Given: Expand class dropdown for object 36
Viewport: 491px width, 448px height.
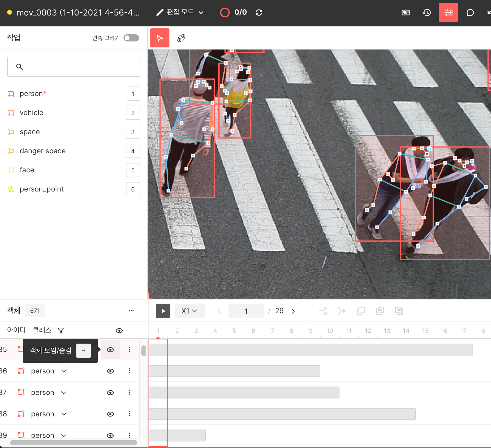Looking at the screenshot, I should point(64,371).
